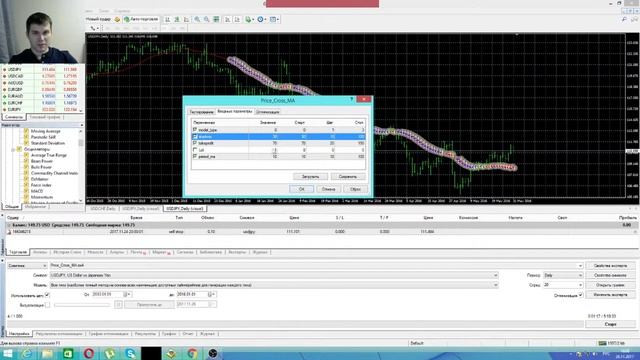640x360 pixels.
Task: Click the candlestick chart type icon
Action: point(177,19)
